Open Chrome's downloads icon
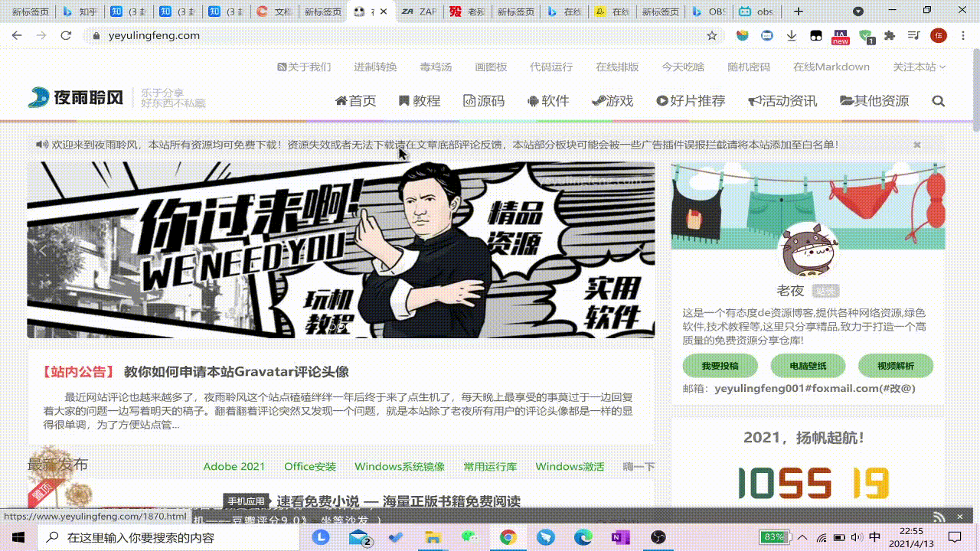Image resolution: width=980 pixels, height=551 pixels. (x=790, y=35)
